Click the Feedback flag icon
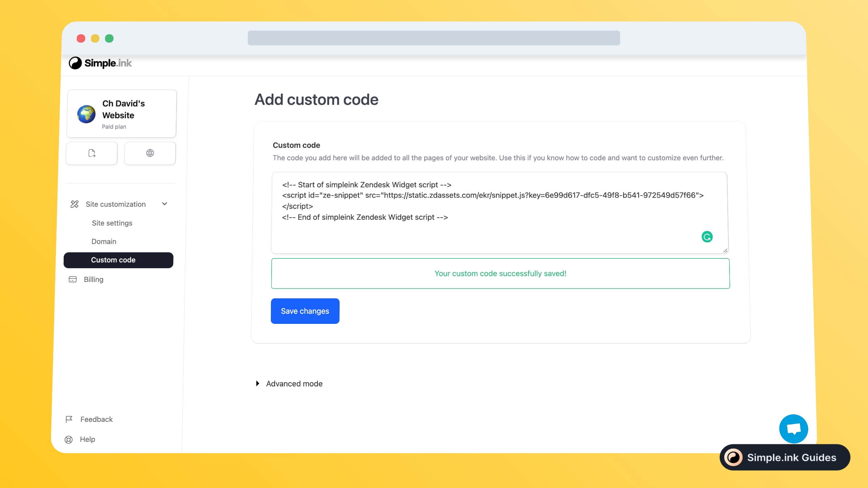Image resolution: width=868 pixels, height=488 pixels. click(69, 419)
